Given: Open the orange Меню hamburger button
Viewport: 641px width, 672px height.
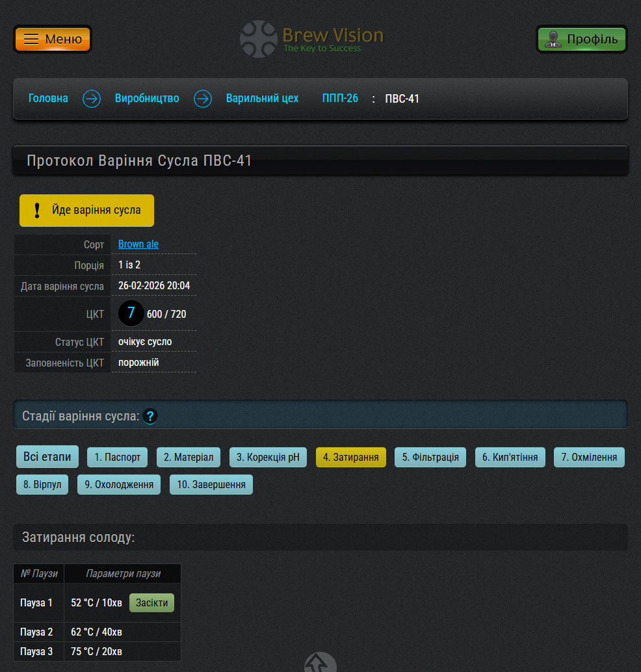Looking at the screenshot, I should click(x=53, y=39).
